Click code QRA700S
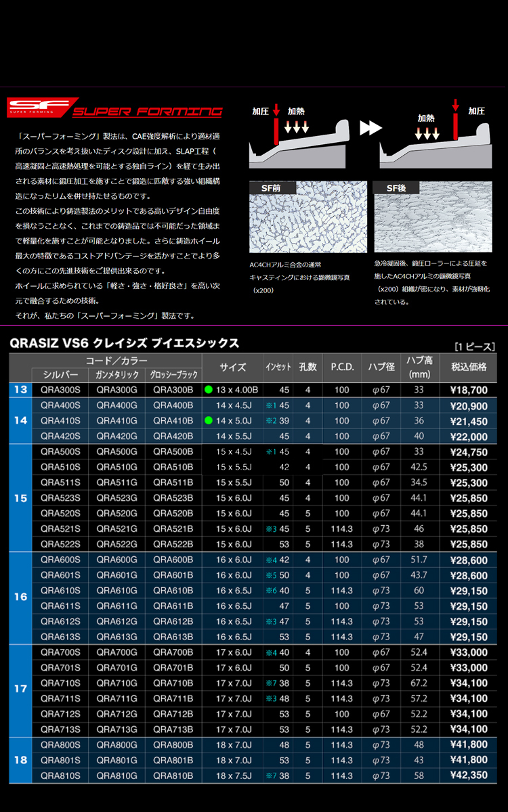Image resolution: width=508 pixels, height=812 pixels. (x=60, y=652)
